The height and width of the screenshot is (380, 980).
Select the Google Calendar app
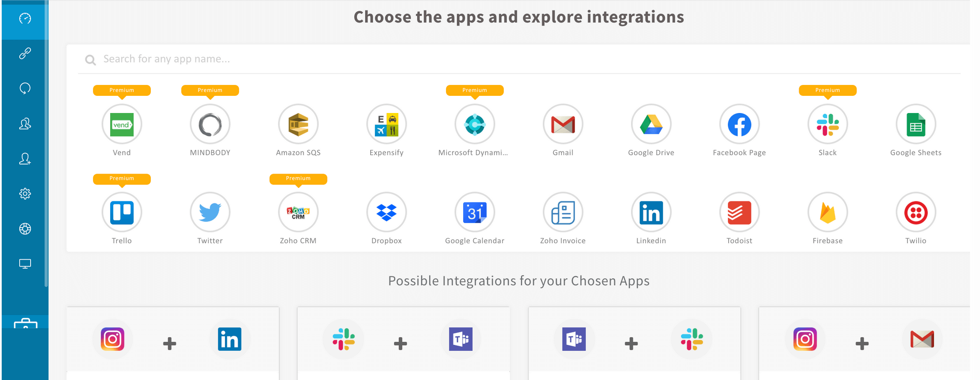tap(475, 212)
